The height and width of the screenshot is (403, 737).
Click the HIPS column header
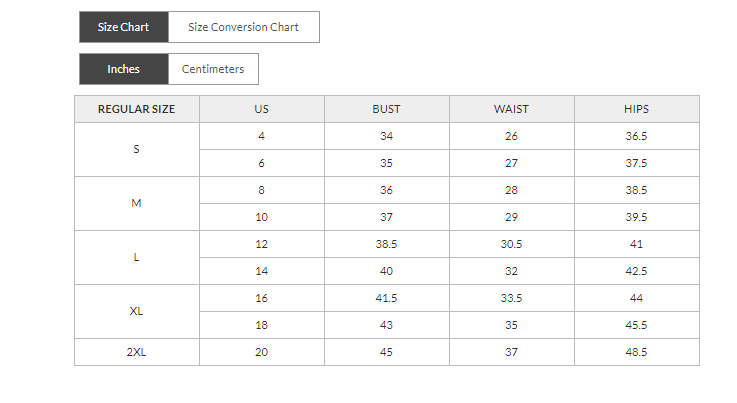[637, 109]
